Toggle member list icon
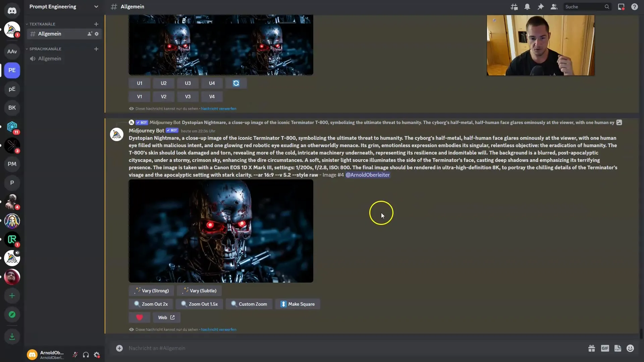Image resolution: width=644 pixels, height=362 pixels. 554,7
